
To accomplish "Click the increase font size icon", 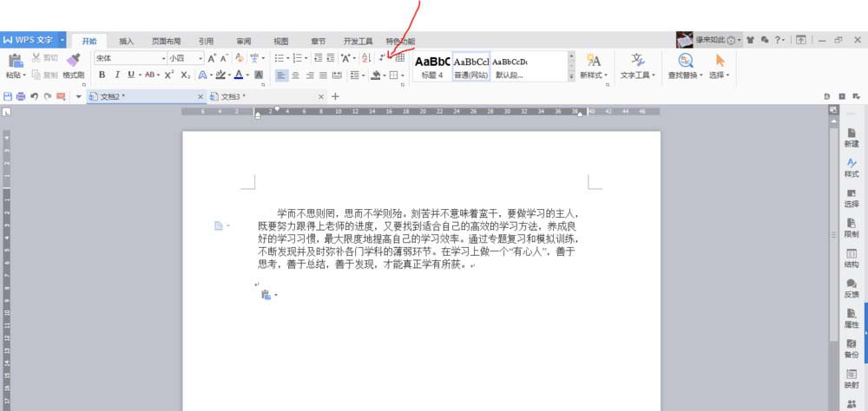I will click(x=212, y=58).
